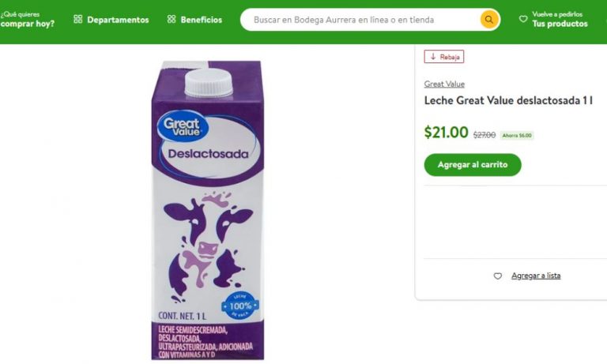Click the green $21.00 price
The height and width of the screenshot is (364, 607).
(x=446, y=133)
